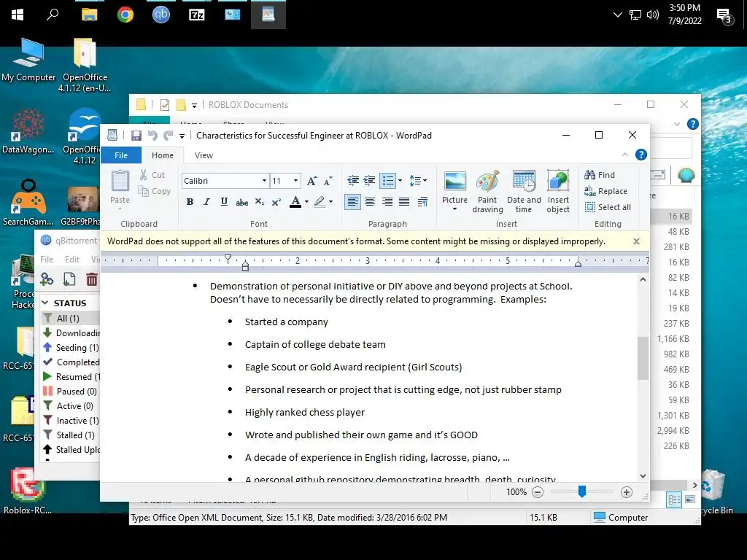Screen dimensions: 747x560
Task: Click Select all in Editing group
Action: click(608, 207)
